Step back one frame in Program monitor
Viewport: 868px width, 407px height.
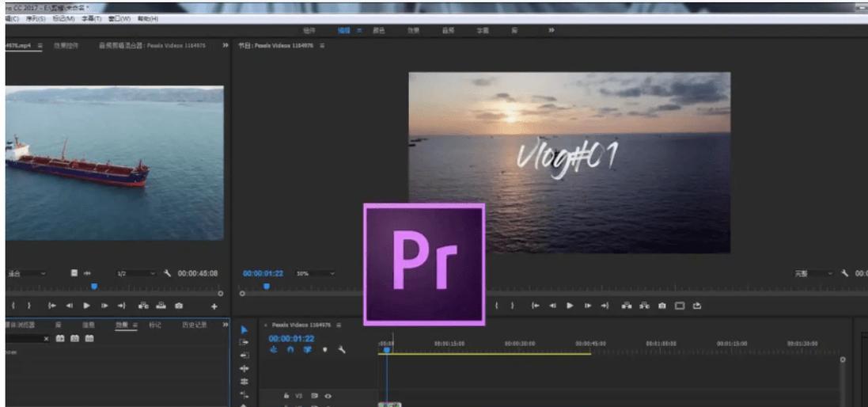(552, 306)
